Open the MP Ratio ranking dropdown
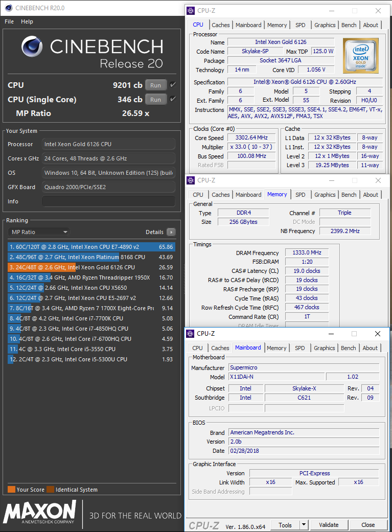 pyautogui.click(x=39, y=232)
